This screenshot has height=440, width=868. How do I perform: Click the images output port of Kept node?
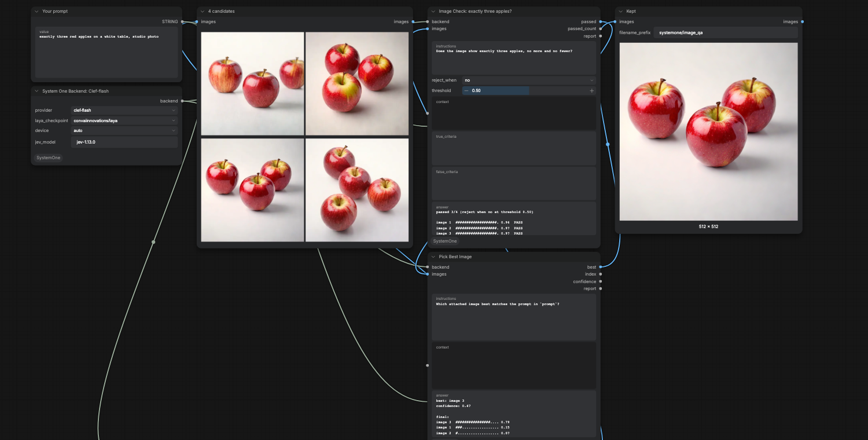(x=803, y=22)
